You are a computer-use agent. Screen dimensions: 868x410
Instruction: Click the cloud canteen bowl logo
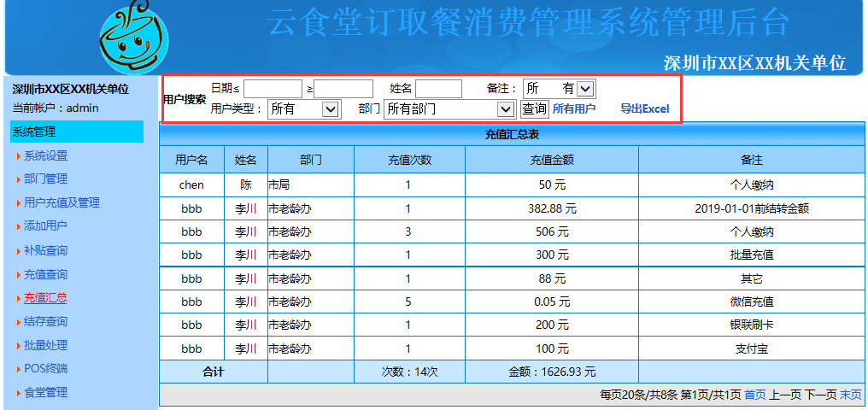(131, 38)
